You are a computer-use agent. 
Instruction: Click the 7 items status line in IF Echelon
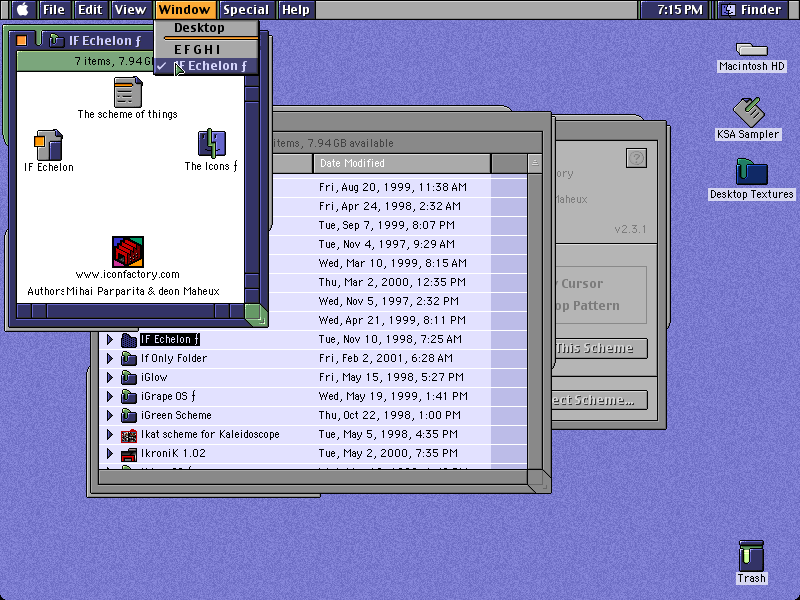[114, 61]
